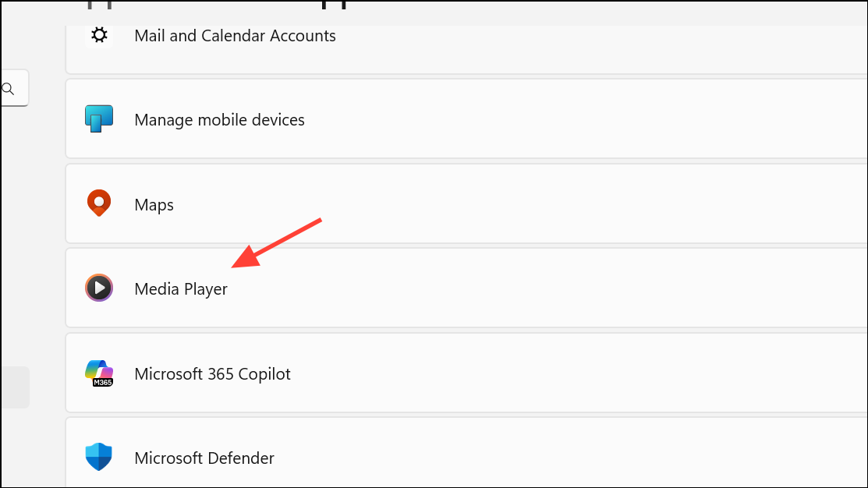This screenshot has height=488, width=868.
Task: Choose the Microsoft 365 Copilot list entry
Action: click(x=466, y=373)
